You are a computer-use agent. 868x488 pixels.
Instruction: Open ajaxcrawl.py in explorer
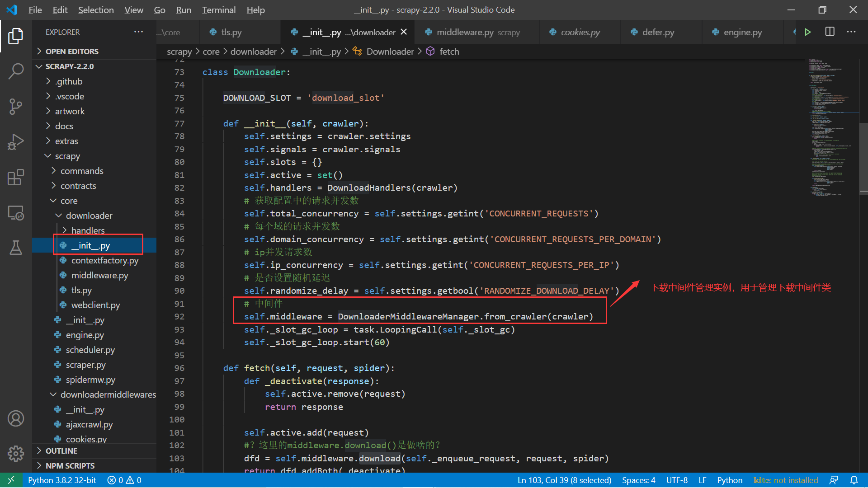pos(94,424)
